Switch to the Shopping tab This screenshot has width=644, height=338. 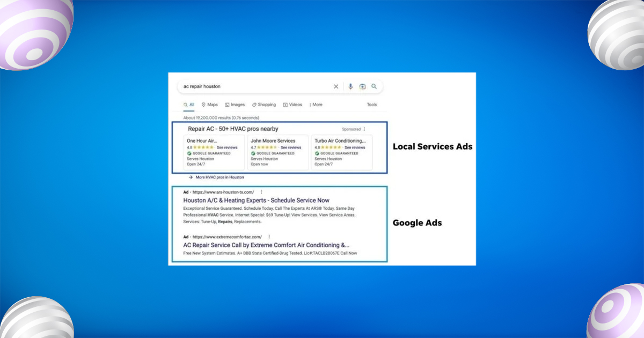pyautogui.click(x=264, y=105)
